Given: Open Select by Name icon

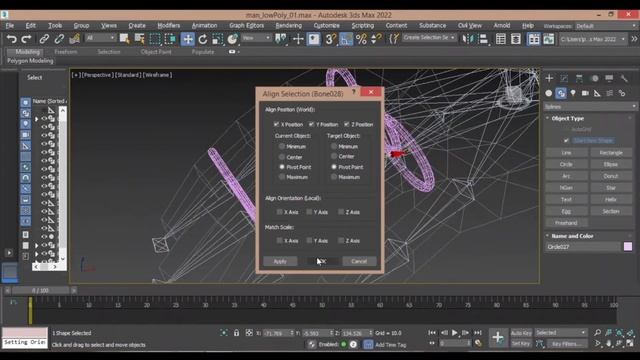Looking at the screenshot, I should (x=140, y=39).
